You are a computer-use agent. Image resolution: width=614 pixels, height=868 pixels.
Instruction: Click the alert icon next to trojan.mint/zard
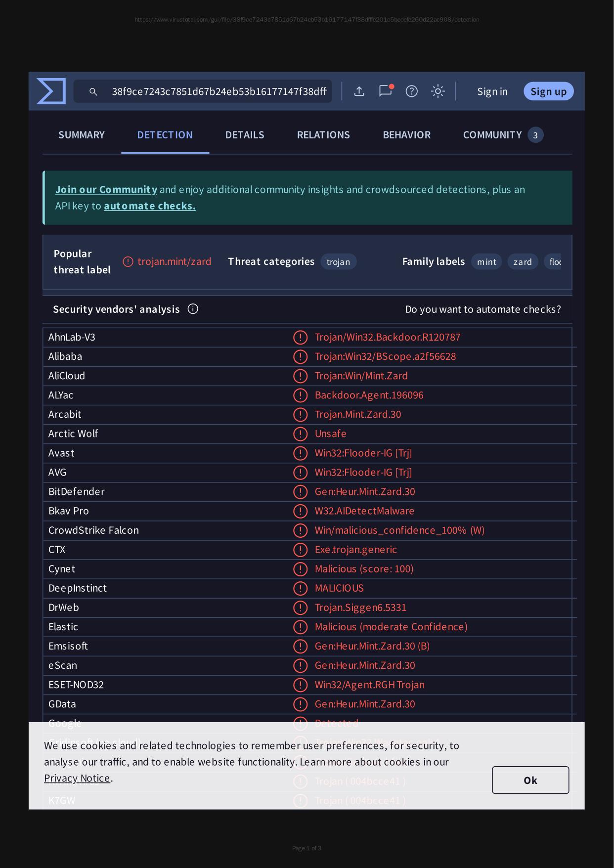(x=128, y=261)
